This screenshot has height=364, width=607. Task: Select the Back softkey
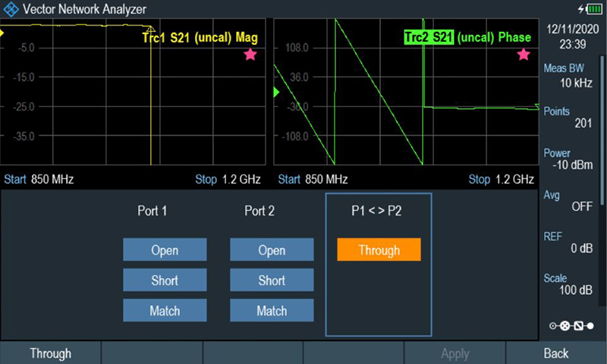[556, 353]
